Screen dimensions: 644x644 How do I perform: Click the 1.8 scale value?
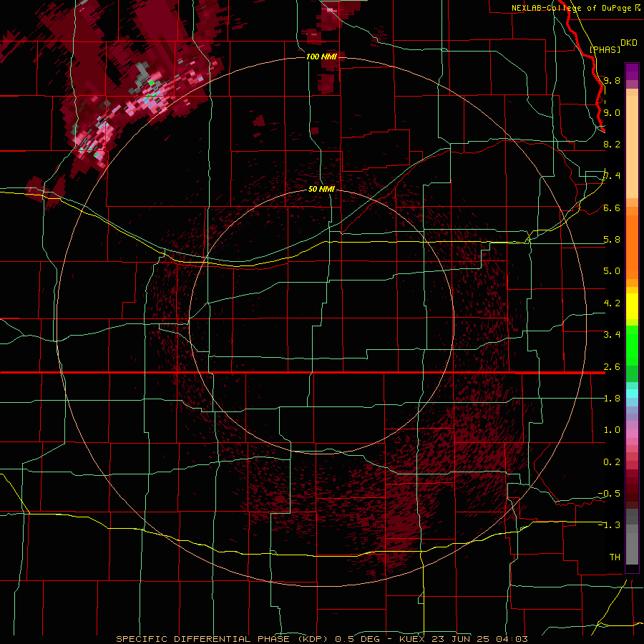click(x=612, y=399)
